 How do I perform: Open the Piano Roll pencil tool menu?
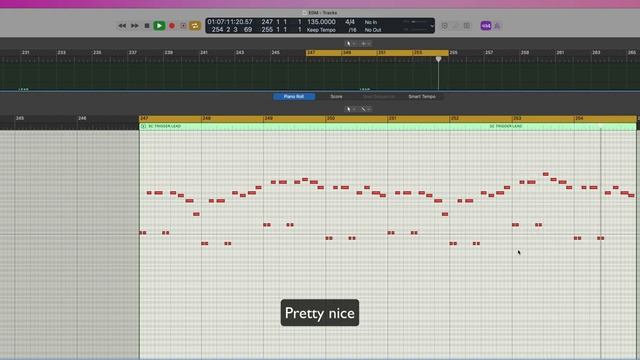tap(365, 109)
